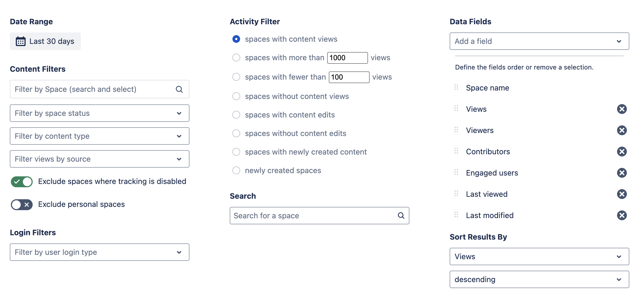Choose the newly created spaces radio option
This screenshot has width=644, height=299.
[236, 170]
